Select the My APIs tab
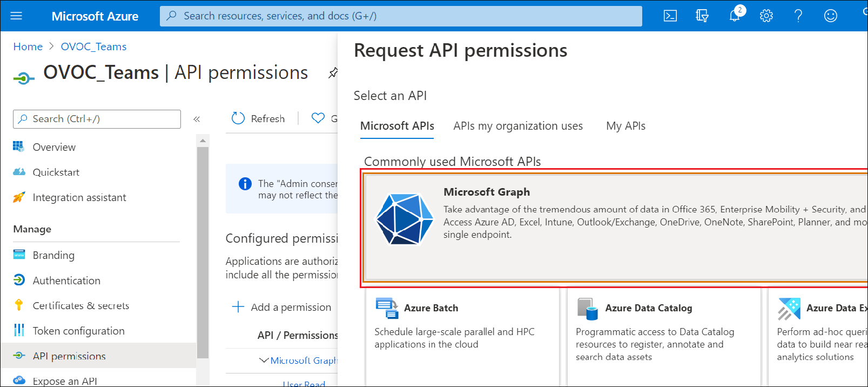 pyautogui.click(x=625, y=126)
